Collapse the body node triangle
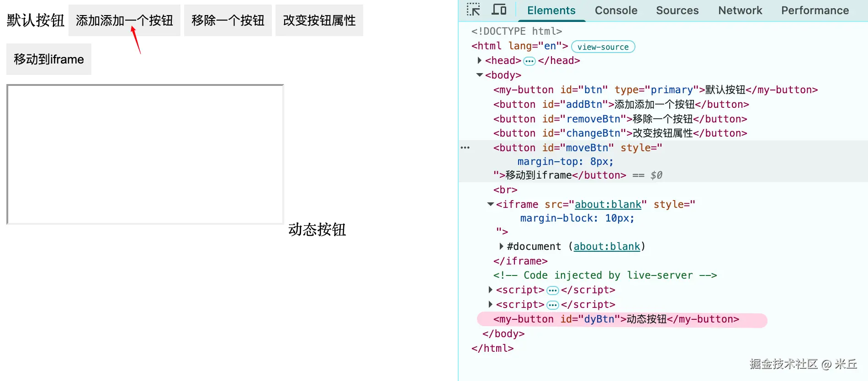 click(479, 75)
